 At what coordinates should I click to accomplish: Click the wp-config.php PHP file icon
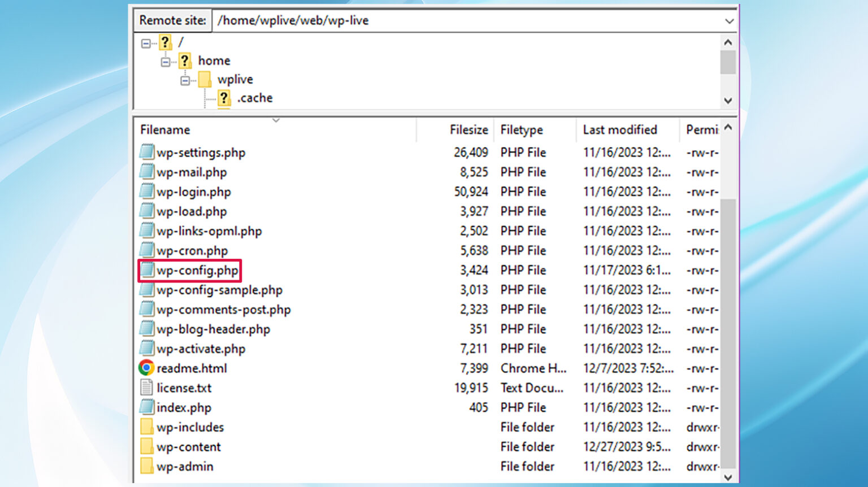tap(146, 270)
